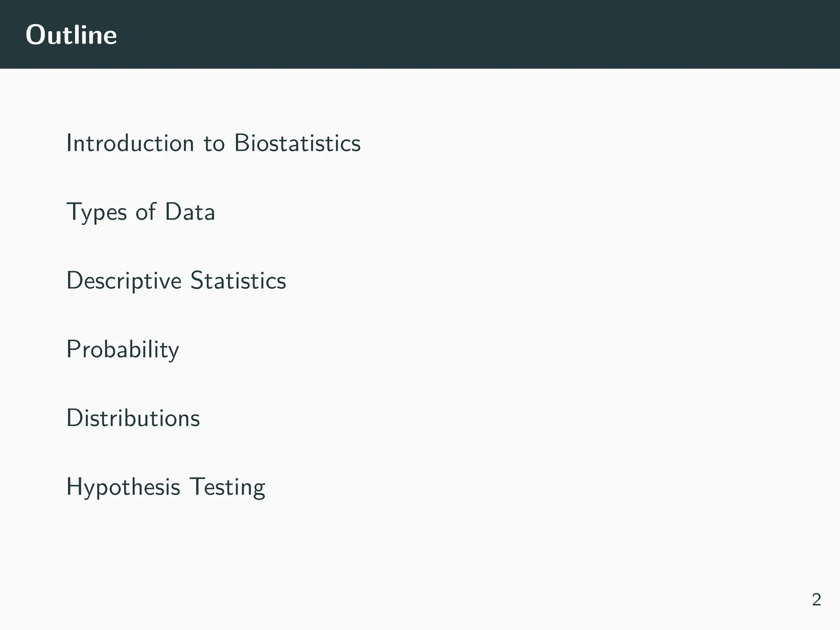Screen dimensions: 840x630
Task: Click the word "Statistics" in the third item
Action: point(238,281)
